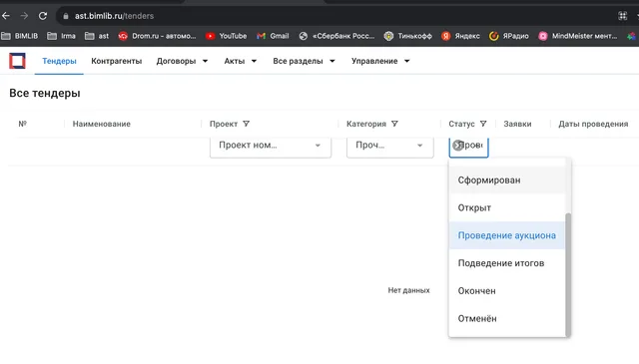Click the Заявки column header
The width and height of the screenshot is (639, 364).
[x=517, y=124]
